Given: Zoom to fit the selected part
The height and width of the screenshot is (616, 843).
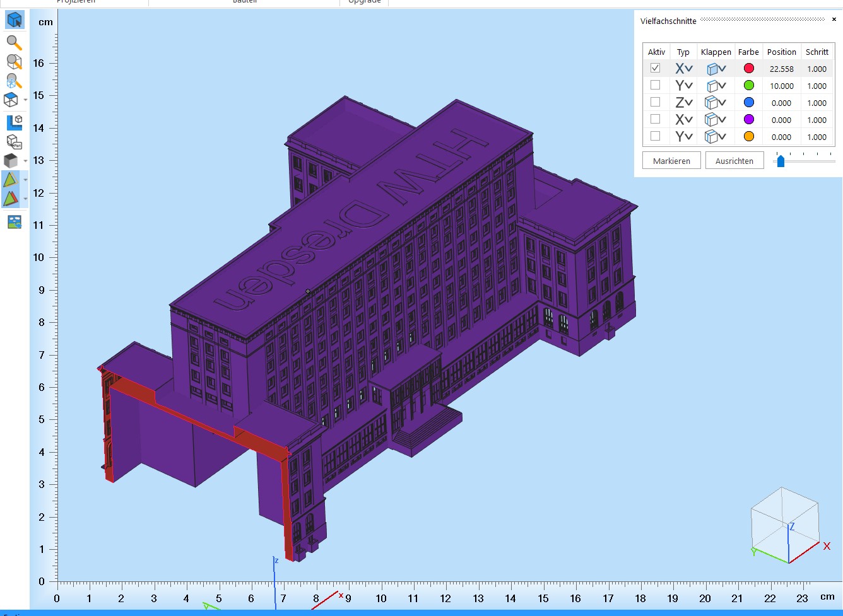Looking at the screenshot, I should pyautogui.click(x=14, y=61).
